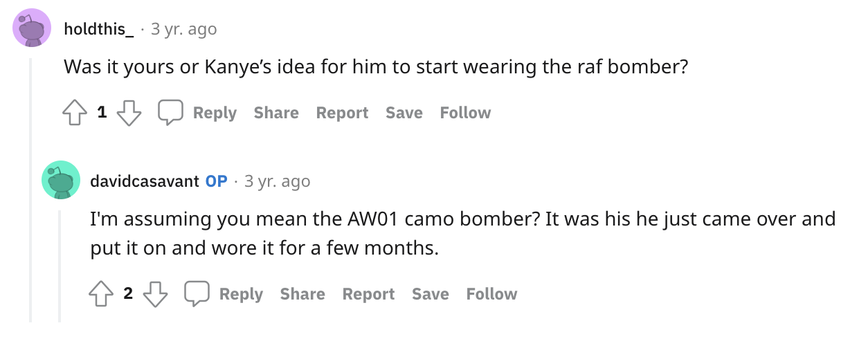Open holdthis_ avatar profile
The width and height of the screenshot is (868, 339).
click(x=32, y=28)
